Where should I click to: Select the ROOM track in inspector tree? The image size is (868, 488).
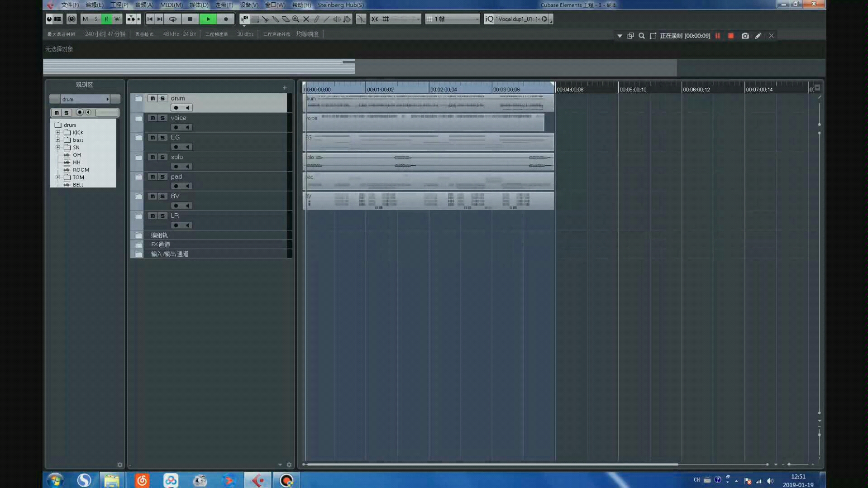(x=81, y=170)
